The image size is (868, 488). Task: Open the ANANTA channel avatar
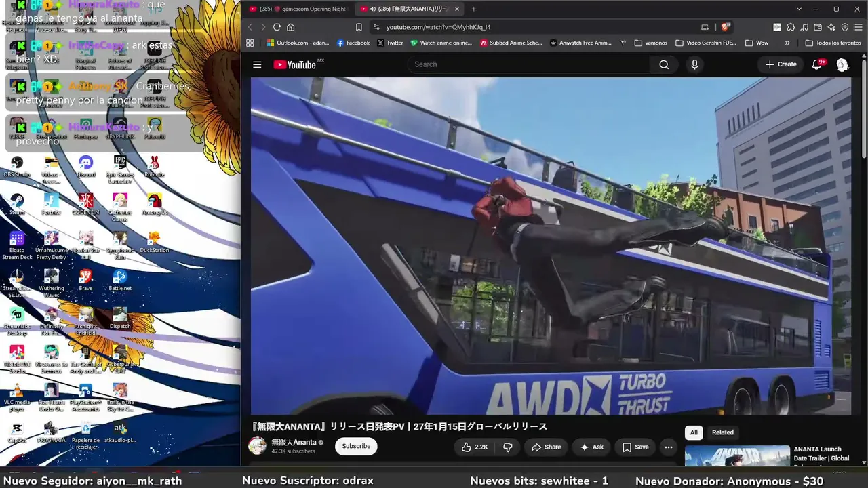(x=258, y=446)
